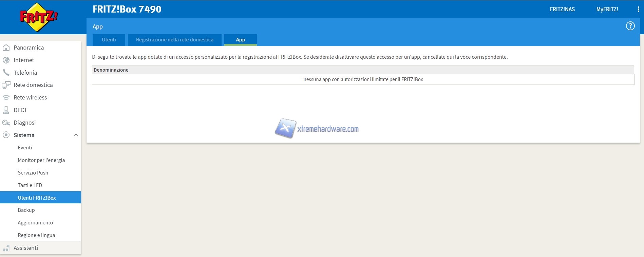The width and height of the screenshot is (644, 257).
Task: Click the FRITZ! logo
Action: [39, 17]
